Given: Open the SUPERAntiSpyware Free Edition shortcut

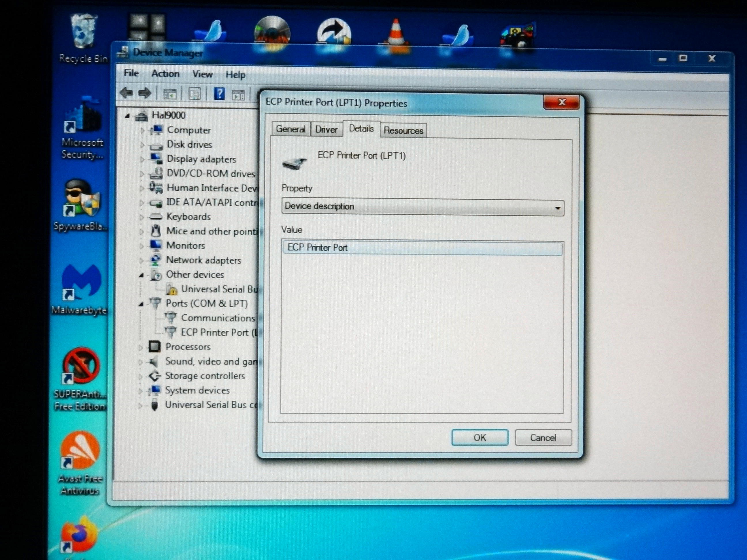Looking at the screenshot, I should [x=80, y=379].
